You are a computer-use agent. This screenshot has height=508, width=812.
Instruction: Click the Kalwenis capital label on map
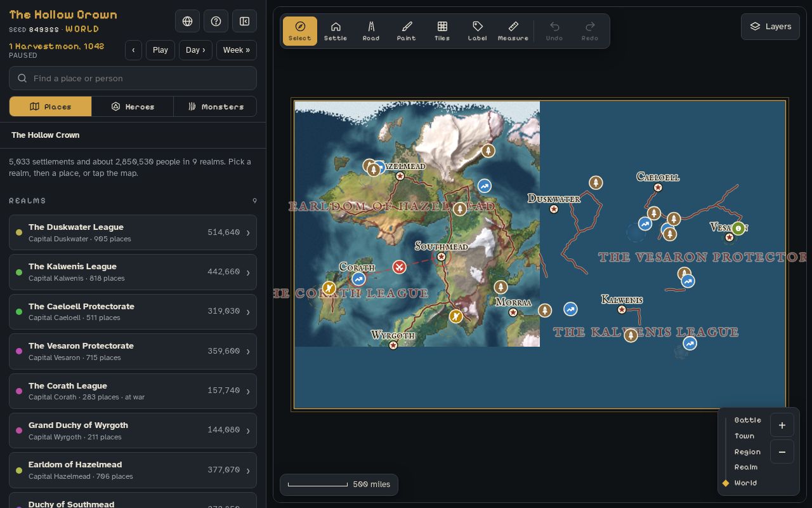click(x=622, y=300)
